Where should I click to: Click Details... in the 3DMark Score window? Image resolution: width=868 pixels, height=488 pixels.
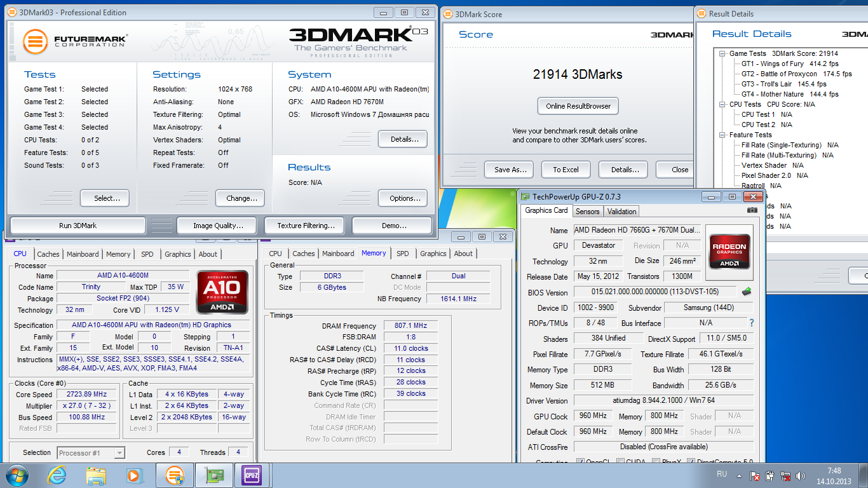point(623,170)
